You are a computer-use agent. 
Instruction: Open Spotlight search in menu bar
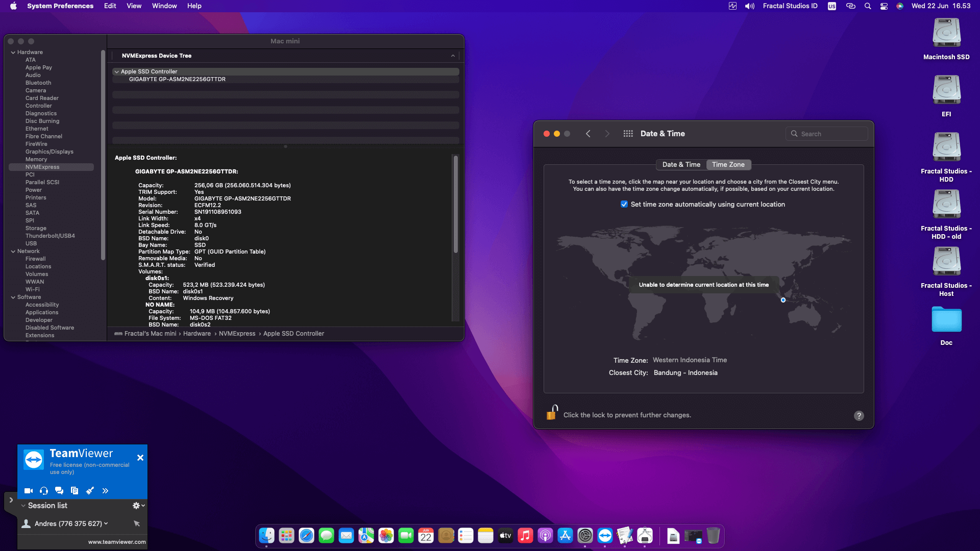click(x=868, y=6)
